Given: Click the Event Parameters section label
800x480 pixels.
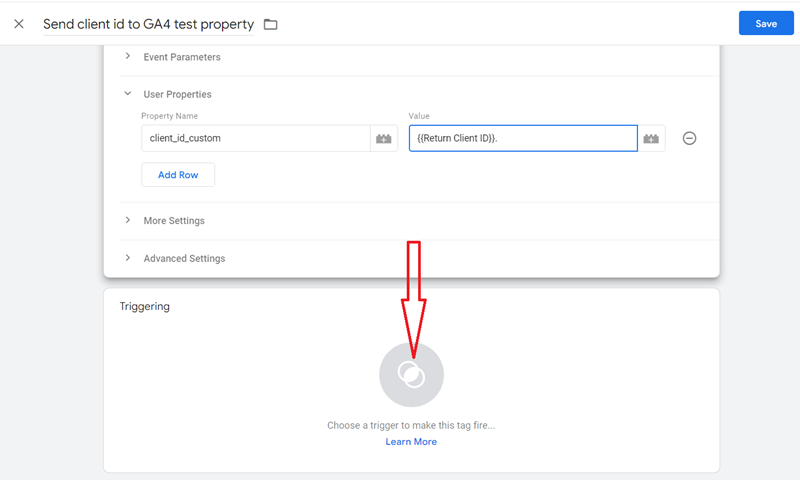Looking at the screenshot, I should pos(182,57).
